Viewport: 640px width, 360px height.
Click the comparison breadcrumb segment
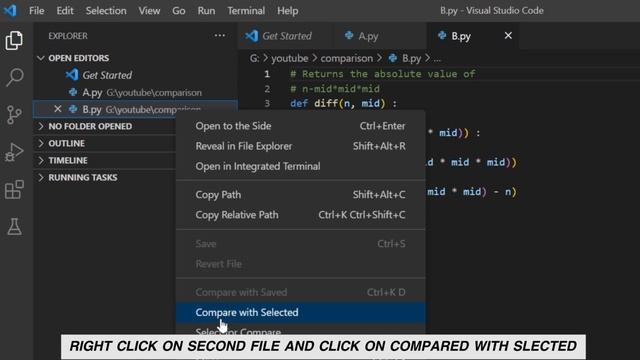347,58
